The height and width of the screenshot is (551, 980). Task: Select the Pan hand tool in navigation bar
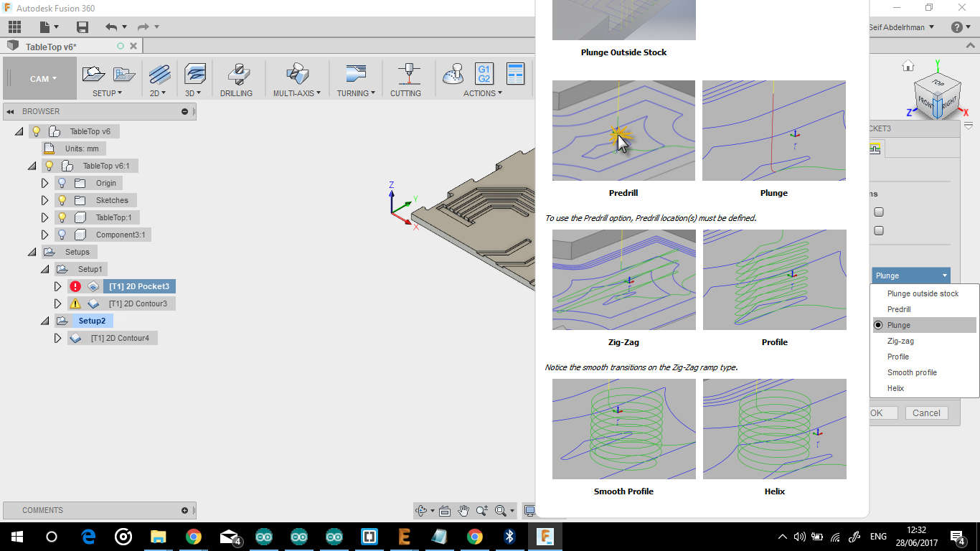[463, 511]
